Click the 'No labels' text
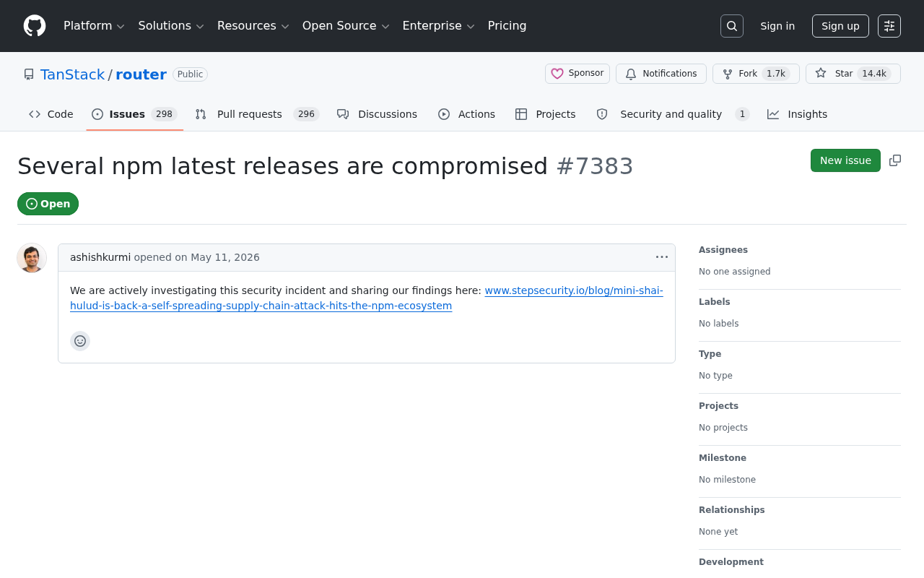This screenshot has width=924, height=578. click(719, 324)
